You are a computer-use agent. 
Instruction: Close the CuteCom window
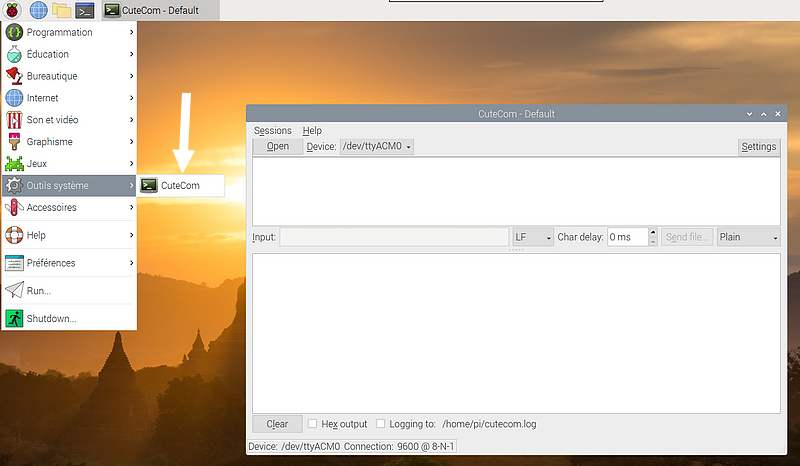pyautogui.click(x=778, y=114)
